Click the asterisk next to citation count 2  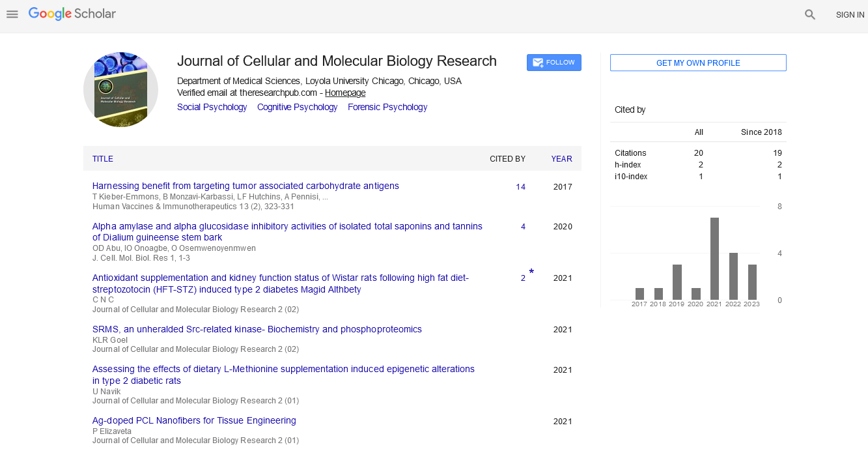click(x=531, y=272)
